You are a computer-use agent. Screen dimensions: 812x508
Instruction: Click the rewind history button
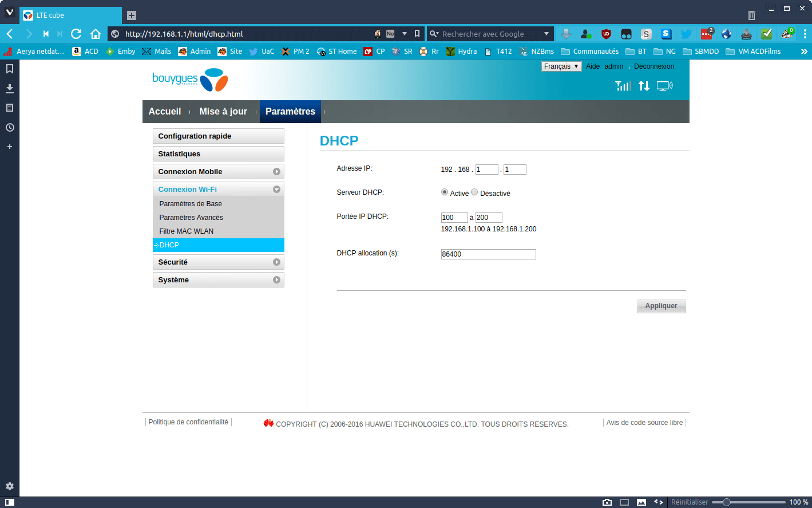point(46,34)
